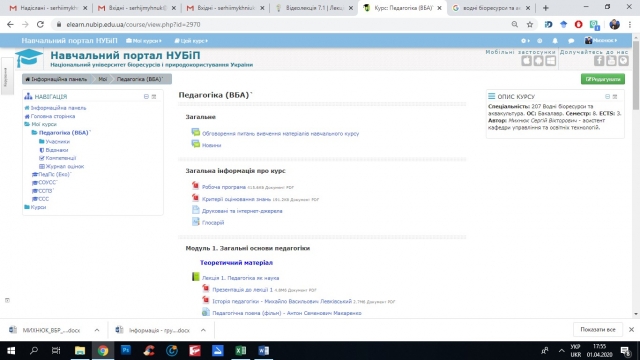Viewport: 640px width, 360px height.
Task: Open the Apple mobile app icon
Action: click(x=526, y=61)
